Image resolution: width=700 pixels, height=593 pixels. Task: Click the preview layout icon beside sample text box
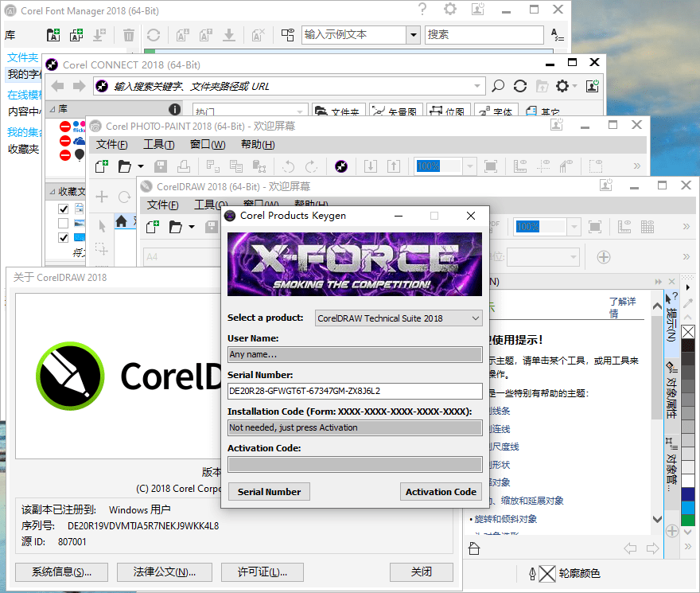[x=288, y=35]
